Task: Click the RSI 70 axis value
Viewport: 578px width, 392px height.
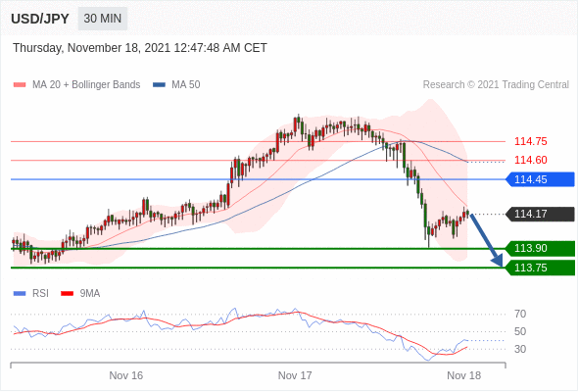Action: (x=520, y=315)
